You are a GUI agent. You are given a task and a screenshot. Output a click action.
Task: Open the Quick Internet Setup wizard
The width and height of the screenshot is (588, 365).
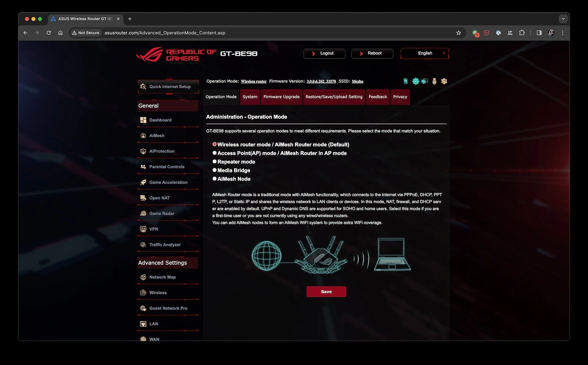[168, 87]
